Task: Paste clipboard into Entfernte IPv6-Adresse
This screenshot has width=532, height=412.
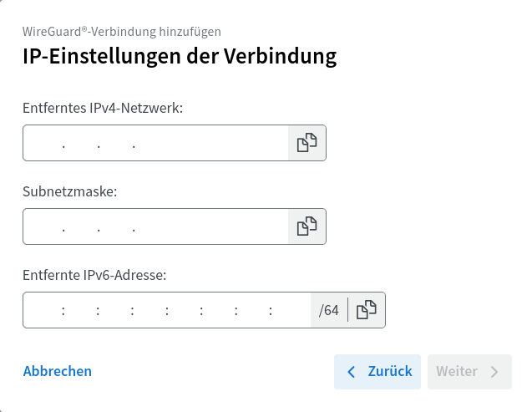Action: pyautogui.click(x=367, y=310)
